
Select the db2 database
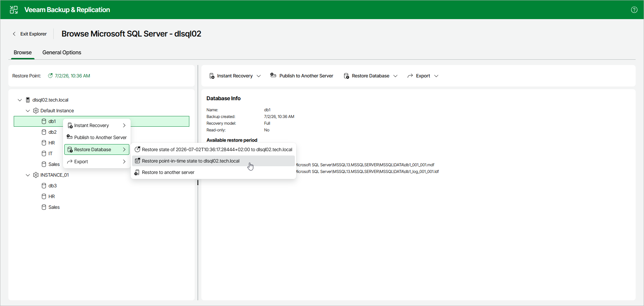(x=53, y=132)
